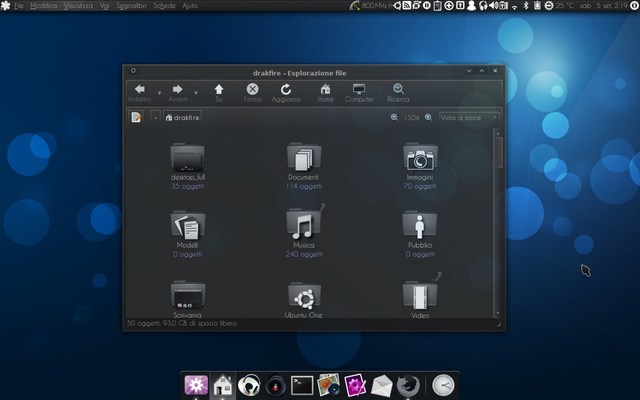
Task: Select the Immagini folder
Action: pos(419,160)
